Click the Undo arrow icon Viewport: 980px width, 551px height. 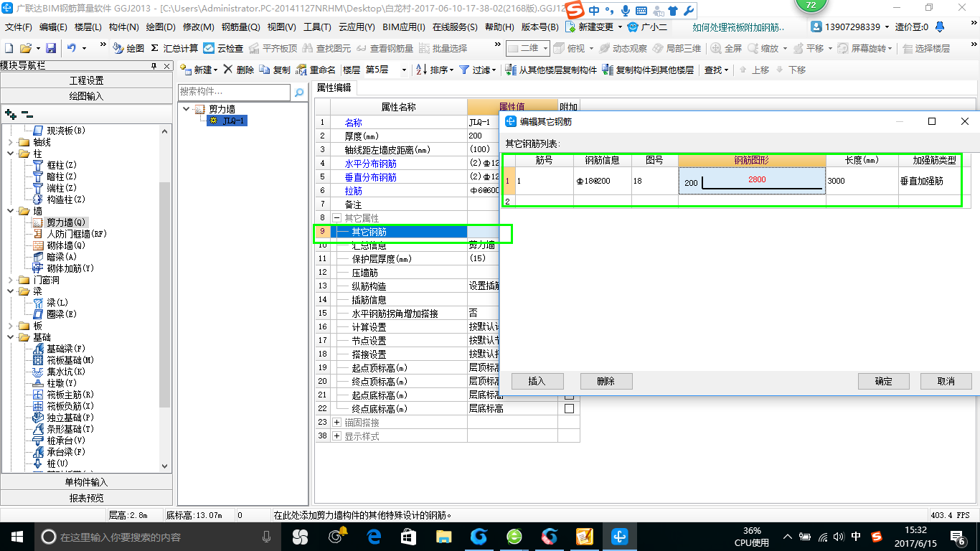click(x=72, y=48)
